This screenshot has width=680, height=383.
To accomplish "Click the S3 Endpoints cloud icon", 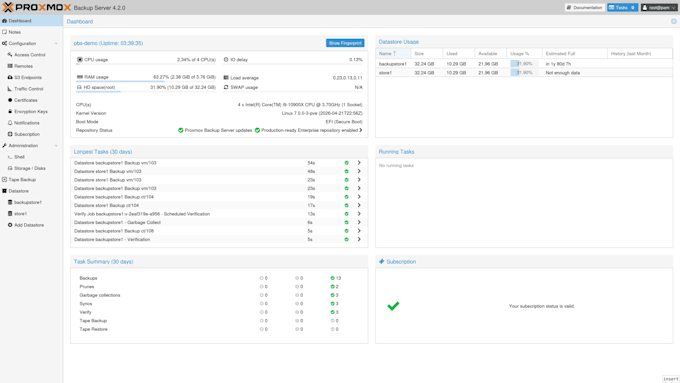I will (x=10, y=77).
